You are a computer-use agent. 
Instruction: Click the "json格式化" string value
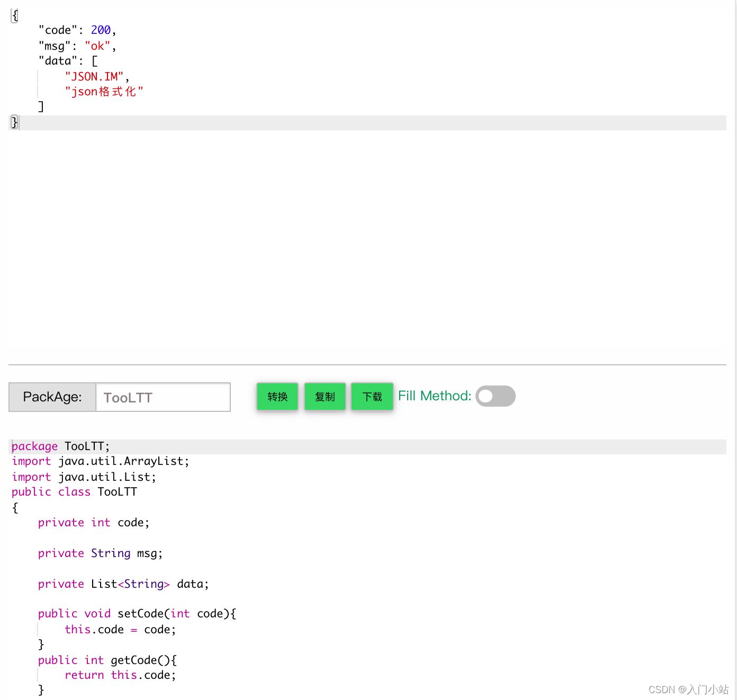pyautogui.click(x=104, y=92)
